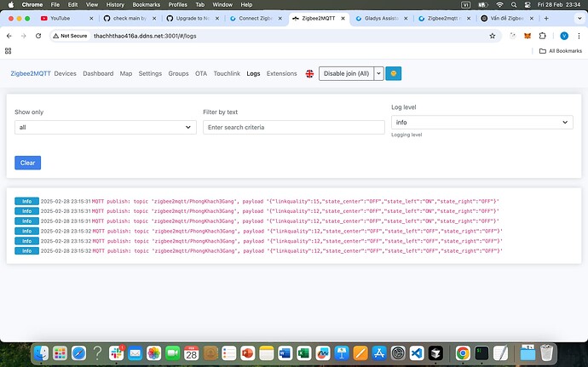The image size is (588, 367).
Task: Click the Disable join (All) button
Action: (346, 74)
